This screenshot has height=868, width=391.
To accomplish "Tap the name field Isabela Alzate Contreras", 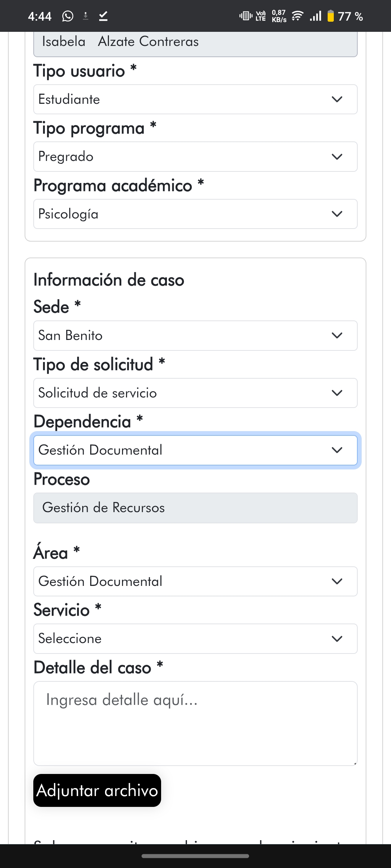I will click(195, 43).
